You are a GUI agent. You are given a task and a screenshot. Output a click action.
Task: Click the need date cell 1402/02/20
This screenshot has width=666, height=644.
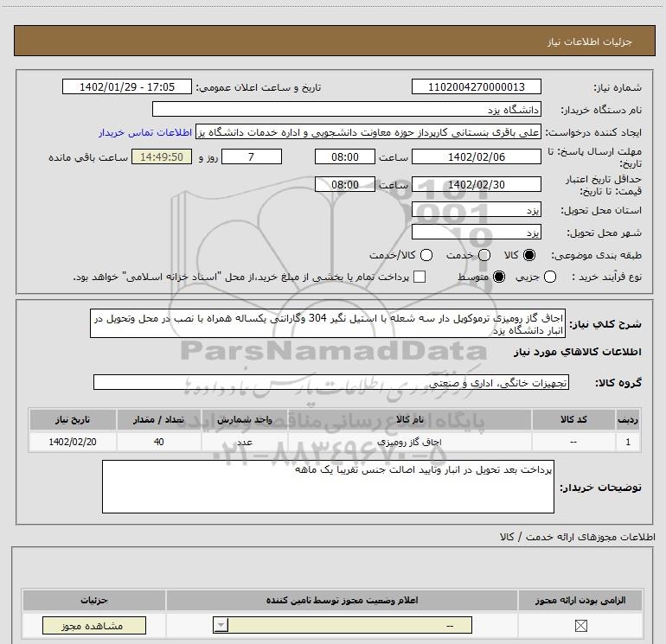[73, 442]
